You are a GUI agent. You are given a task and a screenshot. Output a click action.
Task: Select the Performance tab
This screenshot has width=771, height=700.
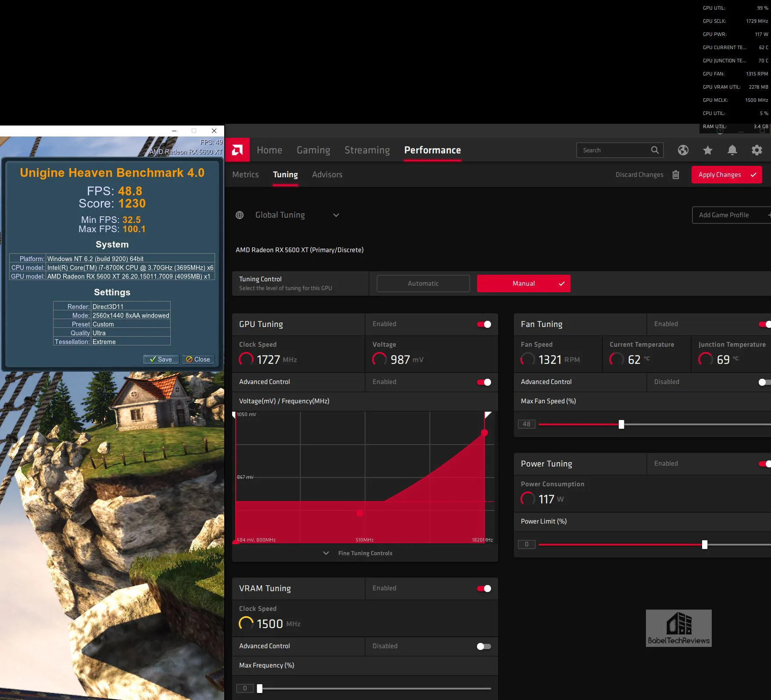[432, 150]
